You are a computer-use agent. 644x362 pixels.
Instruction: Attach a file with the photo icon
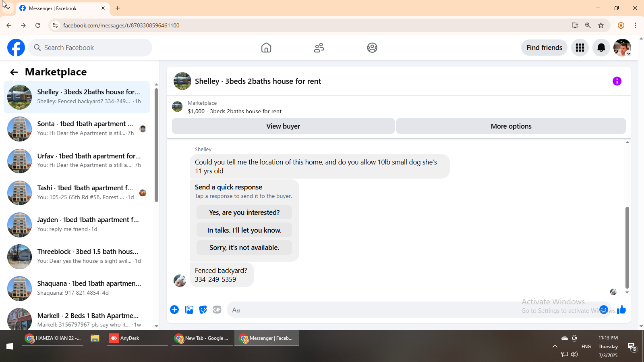pos(189,310)
